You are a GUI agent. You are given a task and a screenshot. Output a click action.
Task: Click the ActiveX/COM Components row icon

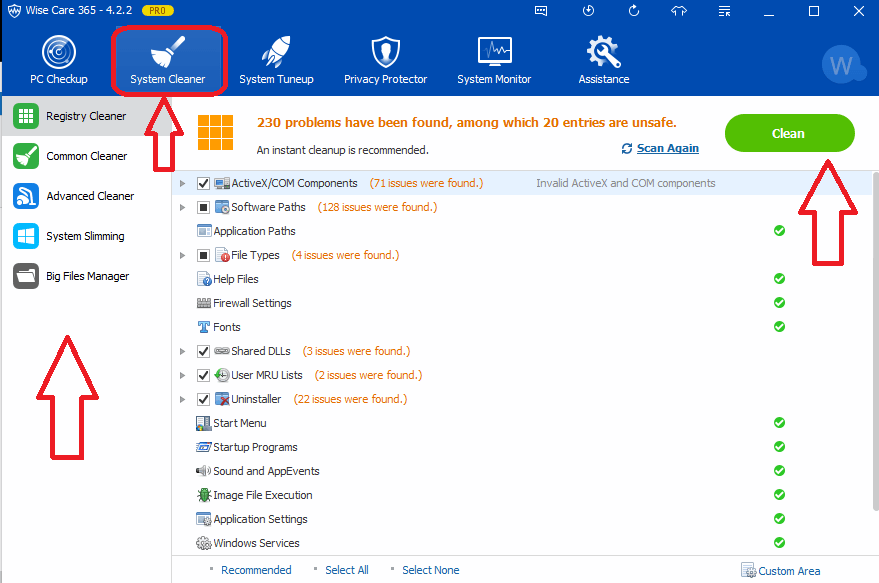point(222,183)
